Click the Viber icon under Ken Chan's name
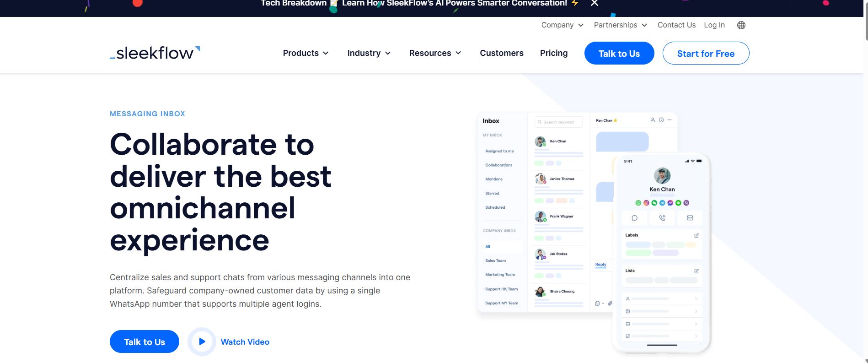Image resolution: width=868 pixels, height=363 pixels. tap(686, 203)
